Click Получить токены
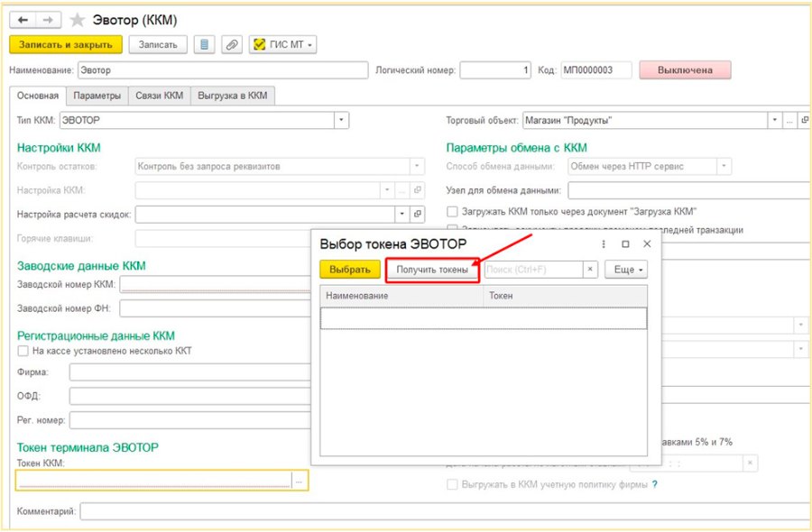Viewport: 812px width, 532px height. [x=432, y=270]
